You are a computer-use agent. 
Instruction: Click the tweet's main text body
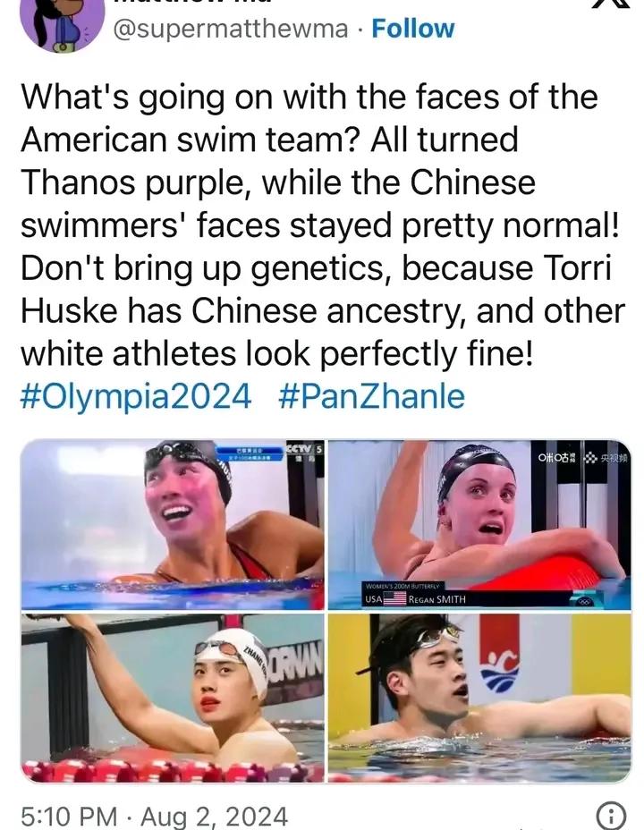323,225
